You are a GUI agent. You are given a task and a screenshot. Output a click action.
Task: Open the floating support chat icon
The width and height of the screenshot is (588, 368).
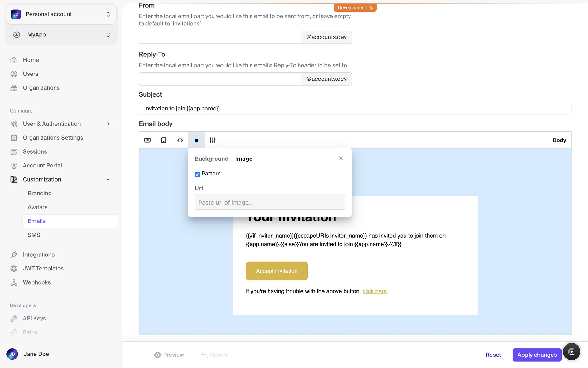pos(571,352)
